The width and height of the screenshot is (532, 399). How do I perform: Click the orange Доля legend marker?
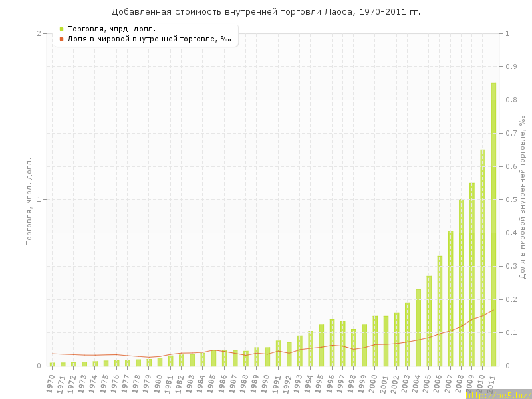point(62,39)
